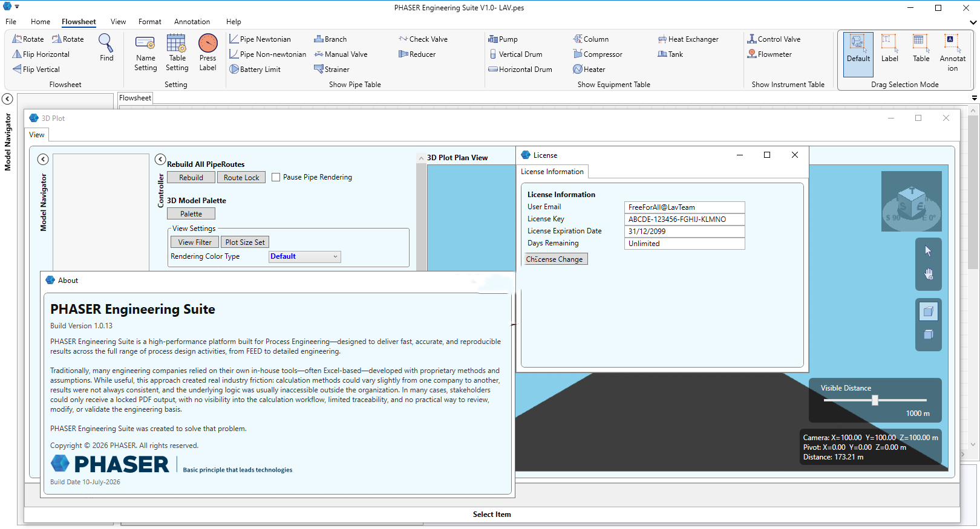Activate the pointer tool in 3D view
This screenshot has height=529, width=980.
click(929, 251)
